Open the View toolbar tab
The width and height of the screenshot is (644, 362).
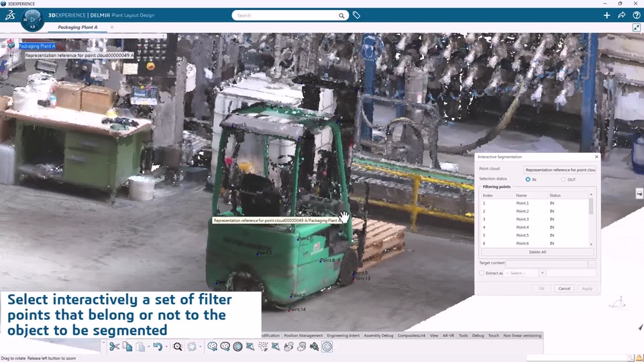click(434, 335)
